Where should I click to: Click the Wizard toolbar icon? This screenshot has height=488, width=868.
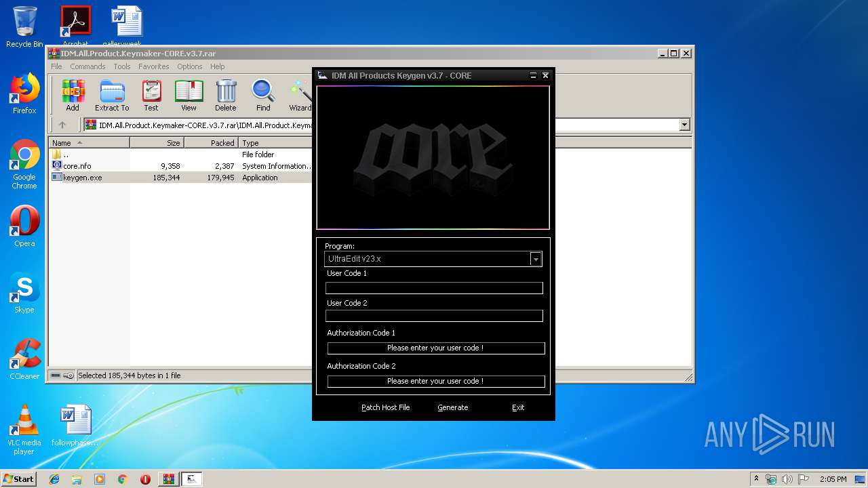[x=300, y=95]
